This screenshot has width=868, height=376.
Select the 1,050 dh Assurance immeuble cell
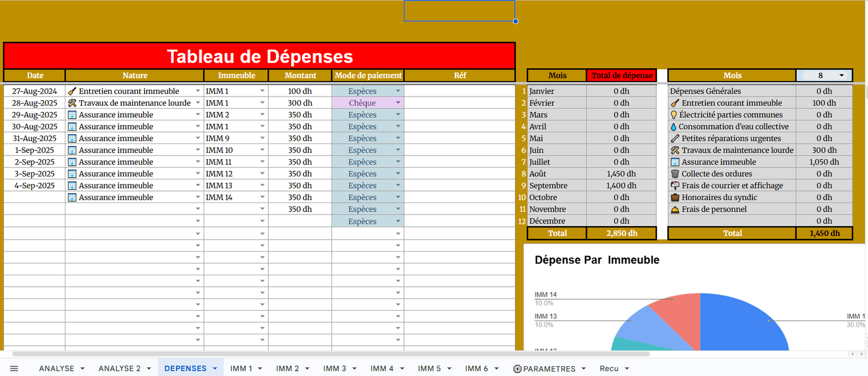pyautogui.click(x=824, y=162)
